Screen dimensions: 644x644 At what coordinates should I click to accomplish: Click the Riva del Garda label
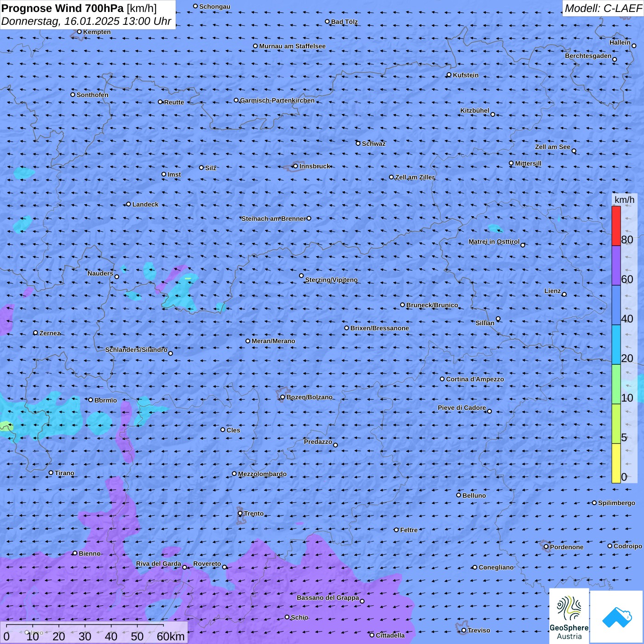[x=158, y=563]
